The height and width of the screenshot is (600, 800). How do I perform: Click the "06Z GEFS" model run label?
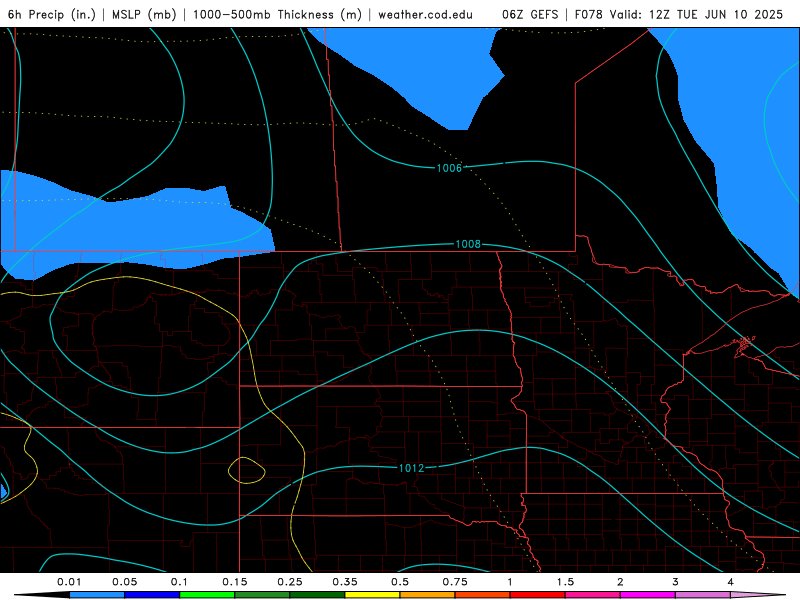click(x=530, y=14)
